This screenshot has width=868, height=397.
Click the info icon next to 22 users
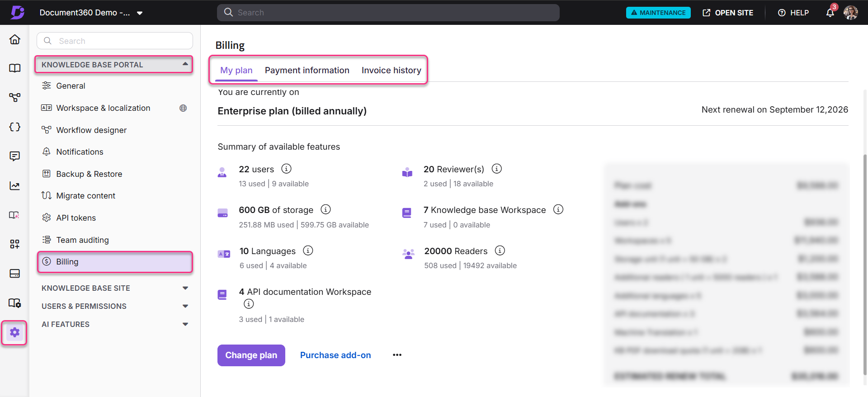(286, 169)
